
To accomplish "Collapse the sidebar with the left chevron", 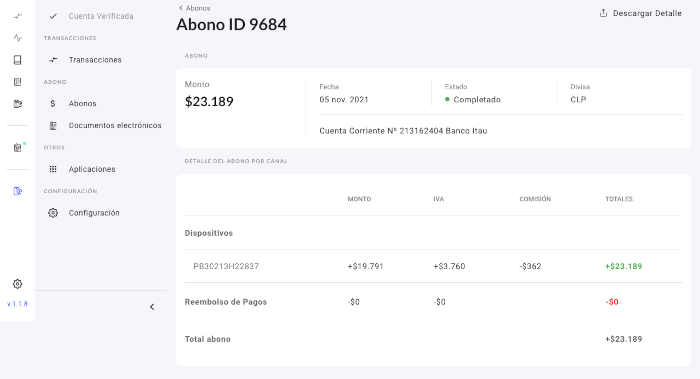I will pos(152,307).
